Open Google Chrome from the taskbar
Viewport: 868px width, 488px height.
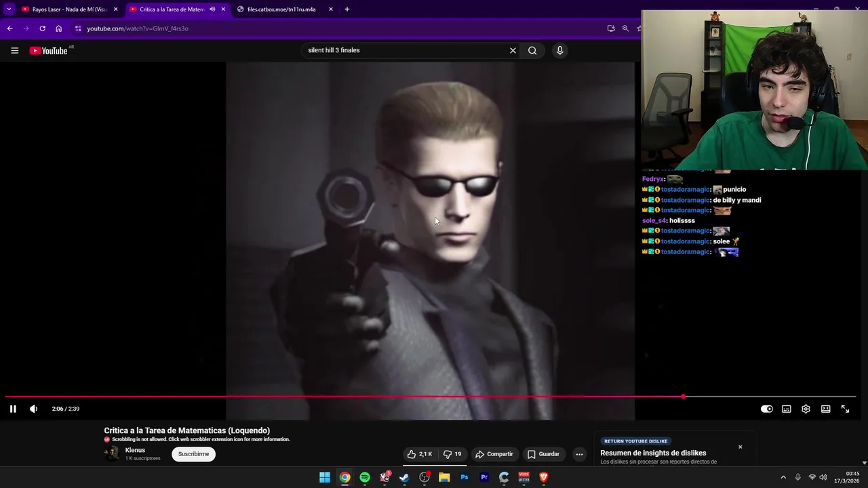point(344,477)
